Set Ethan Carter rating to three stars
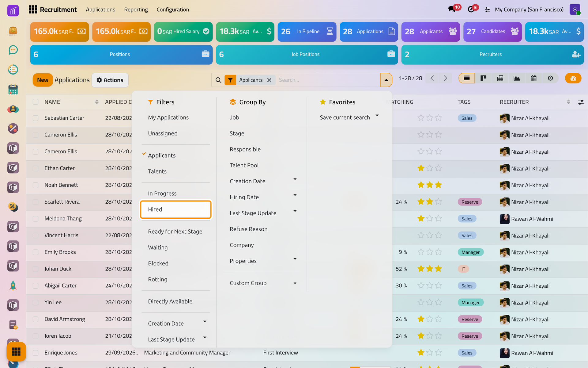Viewport: 588px width, 368px height. [439, 168]
